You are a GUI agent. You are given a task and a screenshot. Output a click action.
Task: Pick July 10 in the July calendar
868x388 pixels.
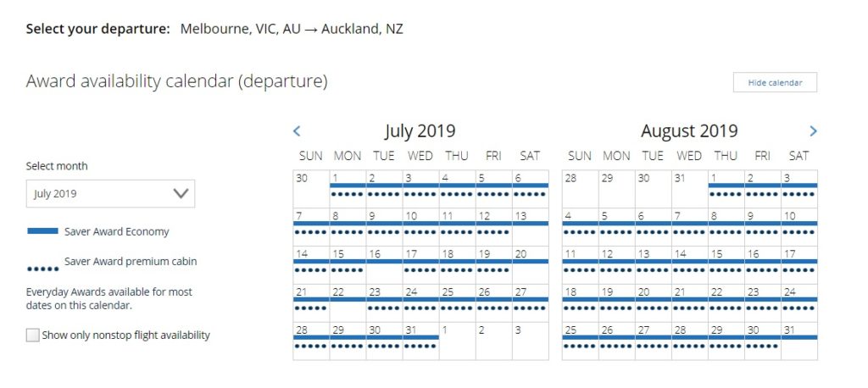[x=420, y=227]
